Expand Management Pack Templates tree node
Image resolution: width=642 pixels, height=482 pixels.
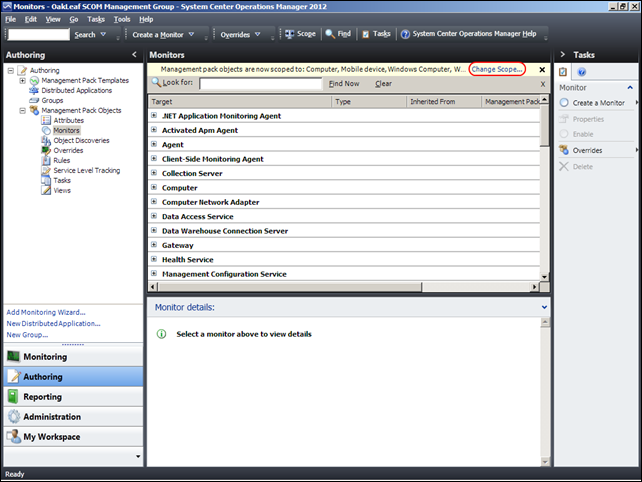[x=23, y=81]
